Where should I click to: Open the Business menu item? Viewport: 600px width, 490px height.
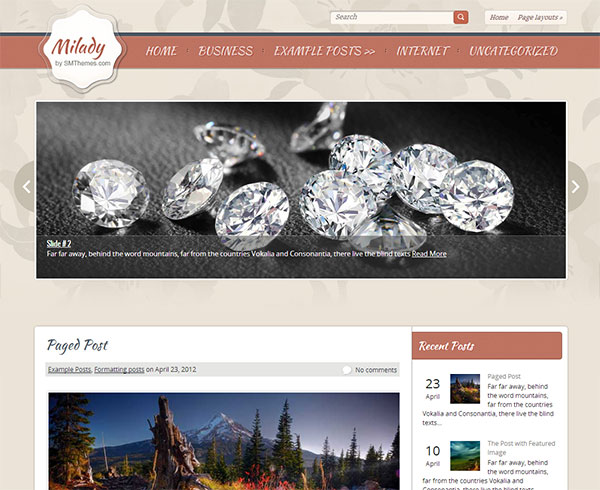pyautogui.click(x=225, y=51)
